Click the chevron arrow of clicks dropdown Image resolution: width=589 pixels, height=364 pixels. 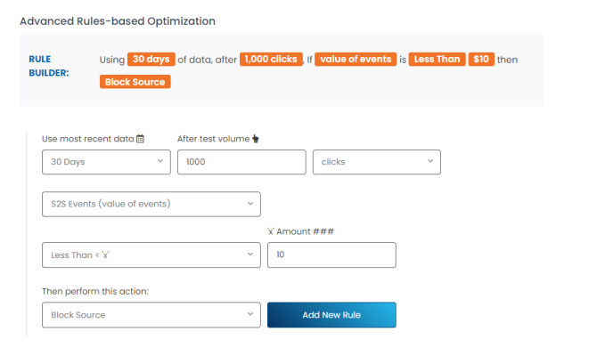[x=430, y=161]
